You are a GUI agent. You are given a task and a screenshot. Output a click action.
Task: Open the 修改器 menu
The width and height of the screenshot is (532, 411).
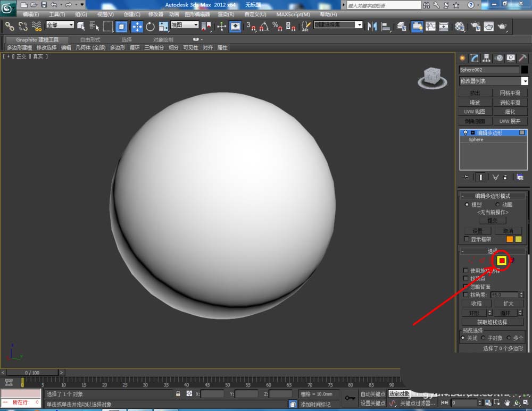(156, 14)
